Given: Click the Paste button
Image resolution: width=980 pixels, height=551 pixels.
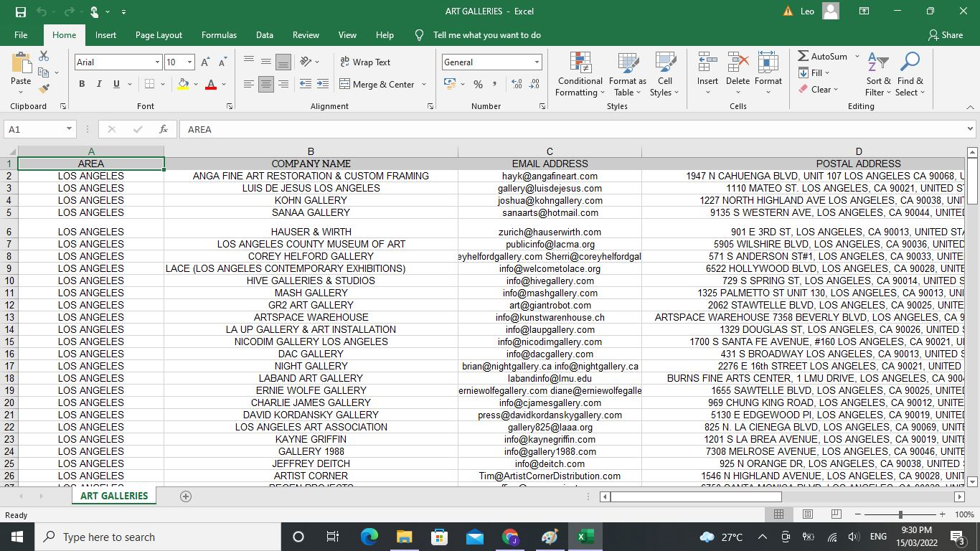Looking at the screenshot, I should tap(21, 72).
